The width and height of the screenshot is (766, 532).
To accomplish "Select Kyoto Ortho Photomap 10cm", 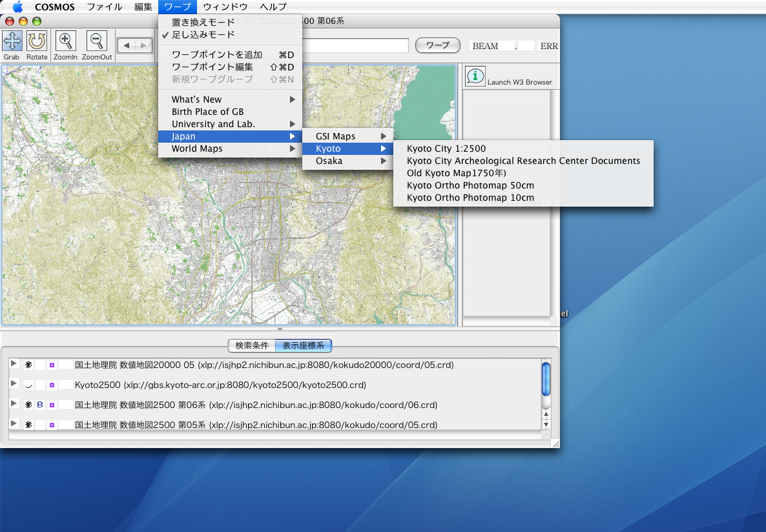I will [523, 198].
